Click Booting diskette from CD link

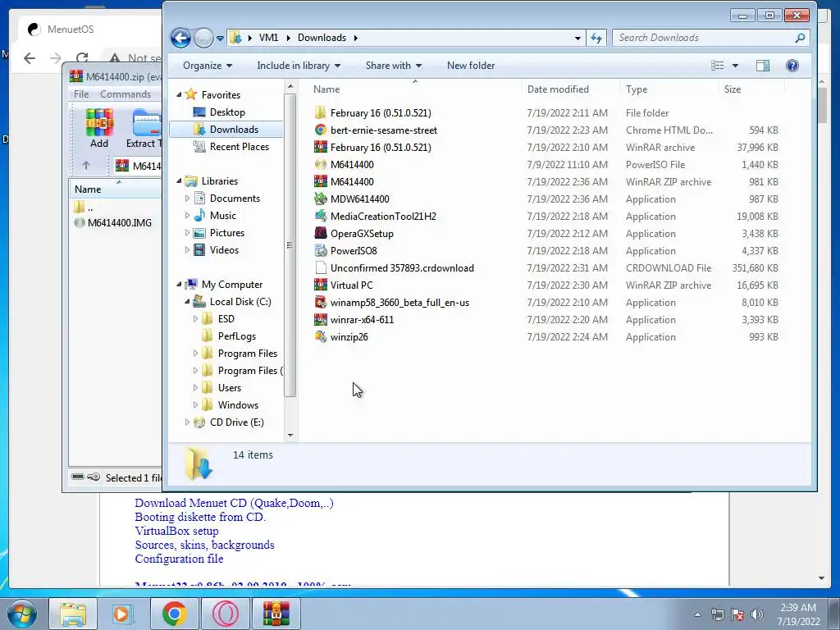[200, 517]
